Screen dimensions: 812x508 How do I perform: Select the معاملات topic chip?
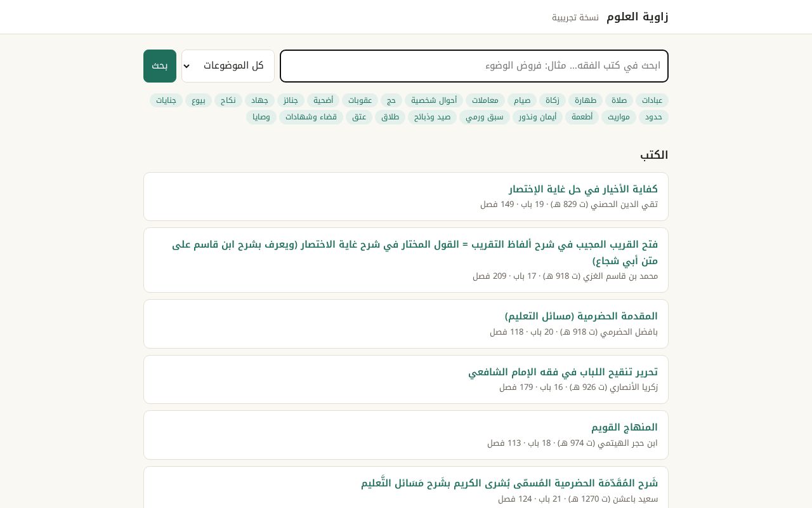coord(485,100)
